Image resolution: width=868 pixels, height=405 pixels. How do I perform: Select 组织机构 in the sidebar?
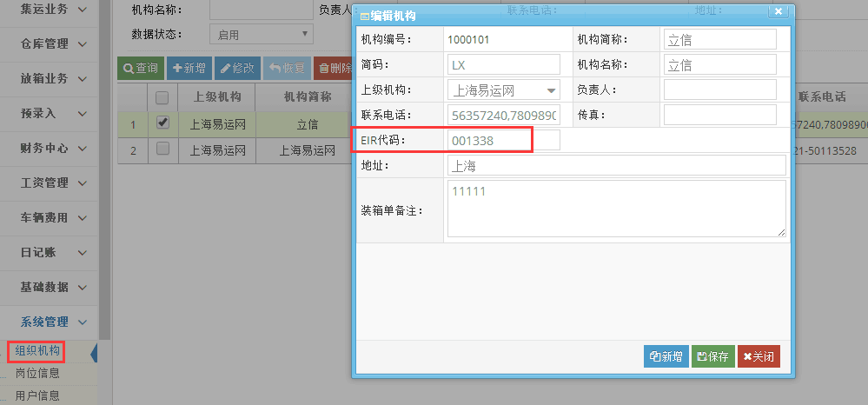tap(37, 351)
